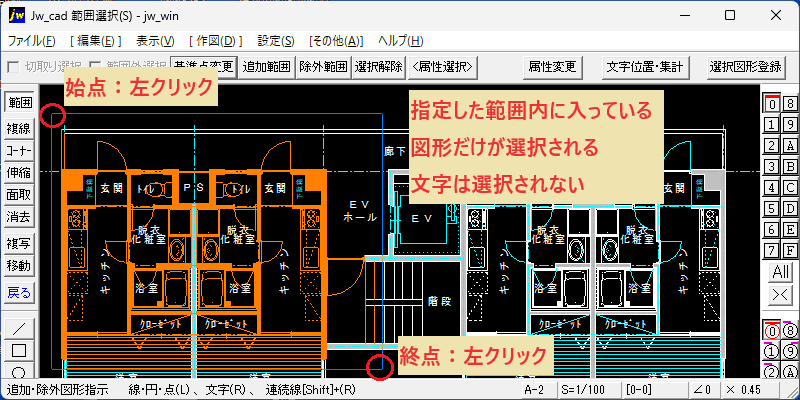
Task: Select circled layer group 0 button
Action: coord(772,332)
